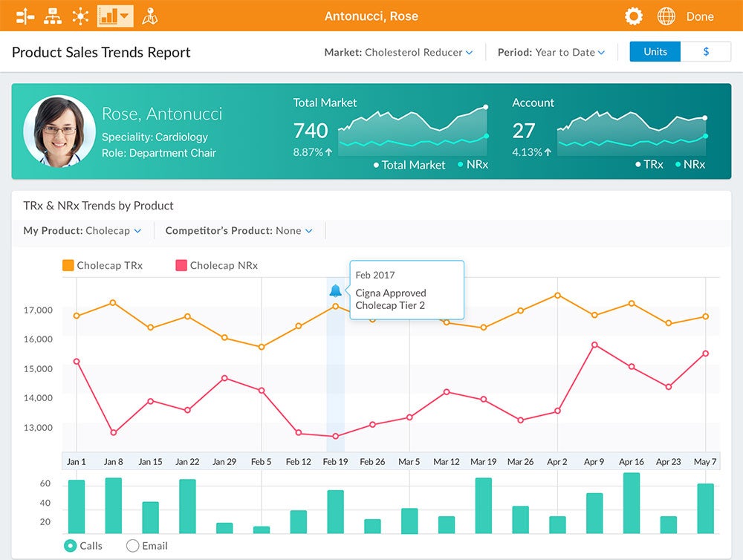Click the red Cholecap NRx legend swatch

(181, 265)
